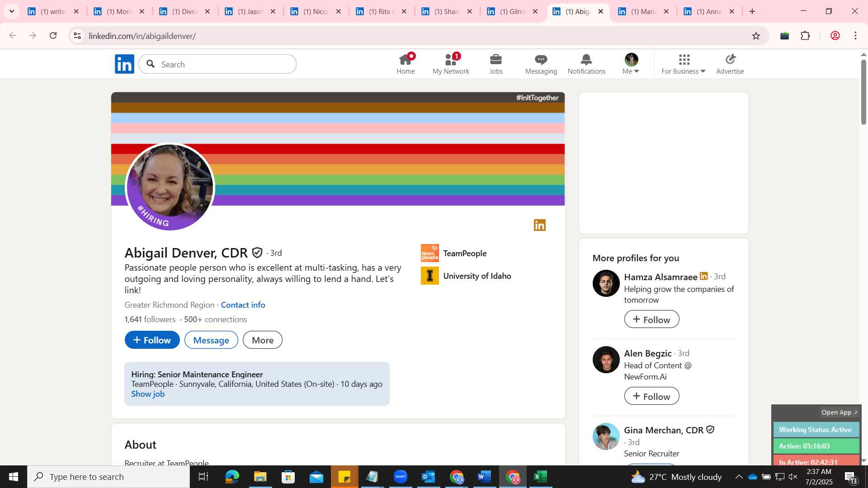Bookmark this page with star icon
This screenshot has width=868, height=488.
[756, 36]
